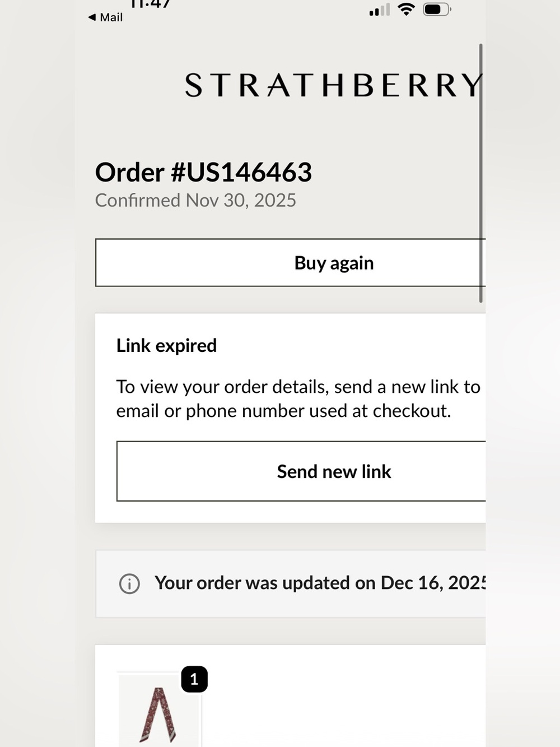
Task: Tap the Link expired heading
Action: point(166,345)
